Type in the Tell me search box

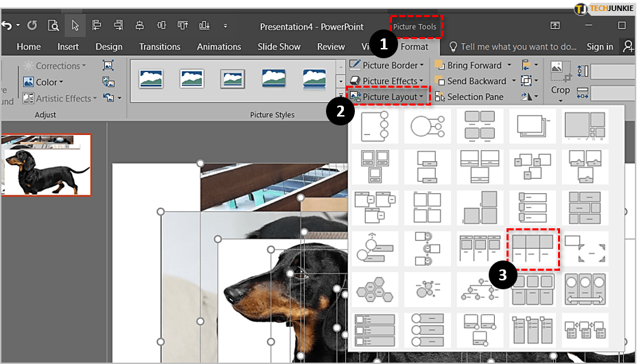pyautogui.click(x=518, y=47)
